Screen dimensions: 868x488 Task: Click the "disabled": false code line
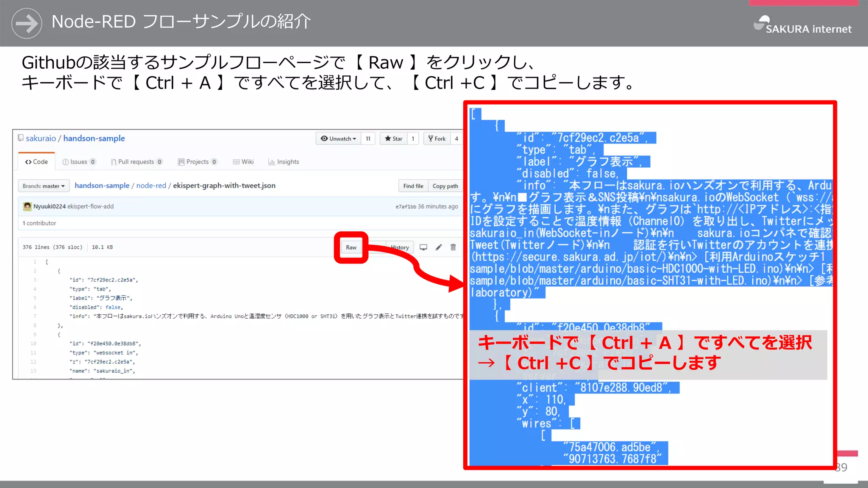pos(96,308)
